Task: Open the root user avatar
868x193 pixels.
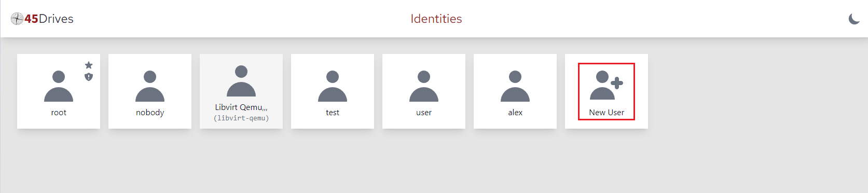Action: click(x=59, y=86)
